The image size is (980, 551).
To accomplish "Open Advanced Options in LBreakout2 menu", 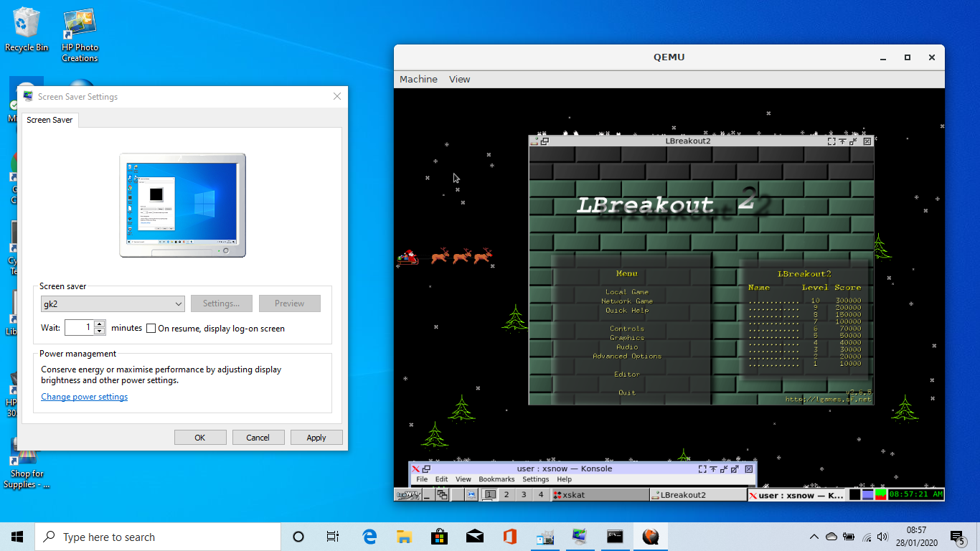I will pyautogui.click(x=627, y=357).
